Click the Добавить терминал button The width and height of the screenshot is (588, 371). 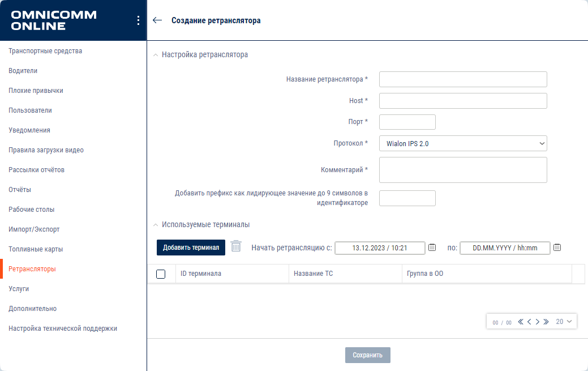pos(191,248)
